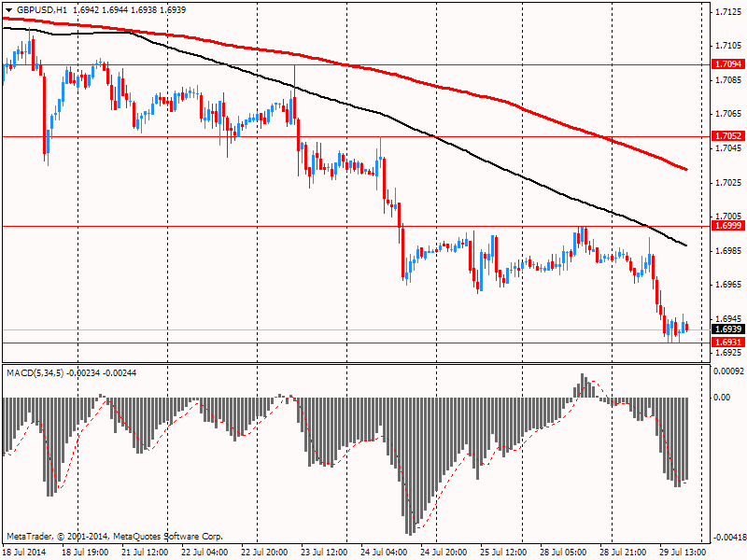Click the 1.7025 price scale value
Viewport: 747px width, 560px height.
click(728, 183)
